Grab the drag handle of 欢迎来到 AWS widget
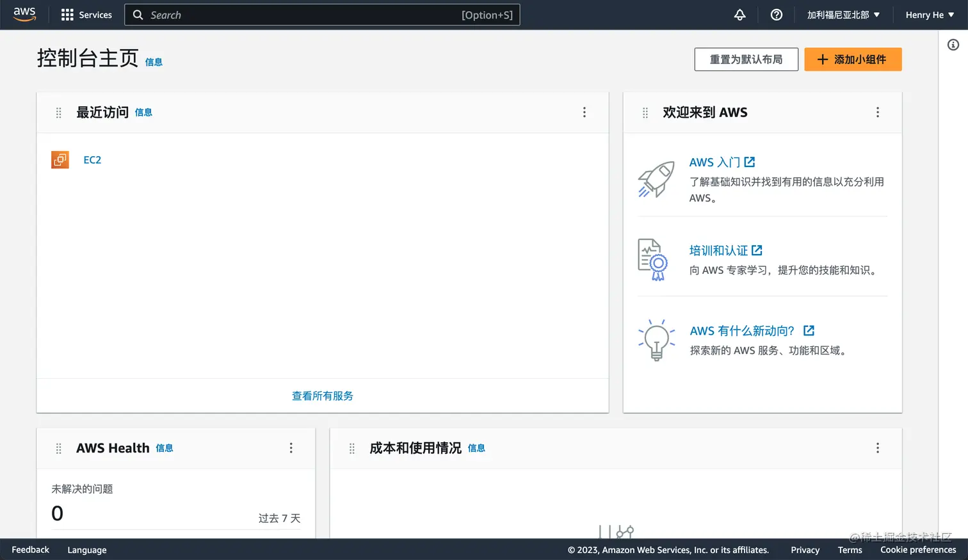The image size is (968, 560). coord(645,113)
